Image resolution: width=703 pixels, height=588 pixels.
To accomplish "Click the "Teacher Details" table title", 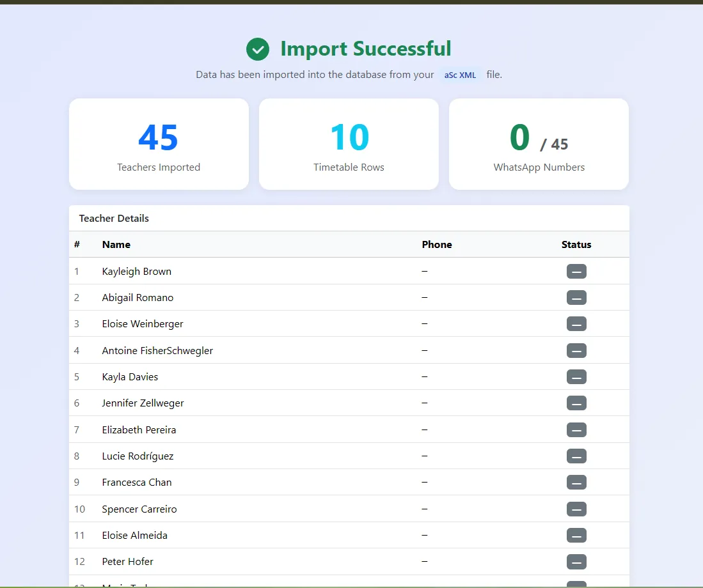I will coord(114,219).
